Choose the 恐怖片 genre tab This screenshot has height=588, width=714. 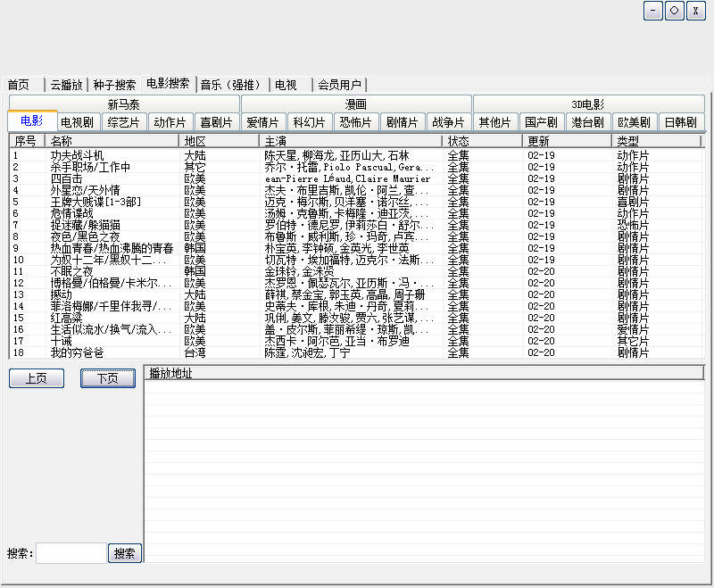coord(356,122)
